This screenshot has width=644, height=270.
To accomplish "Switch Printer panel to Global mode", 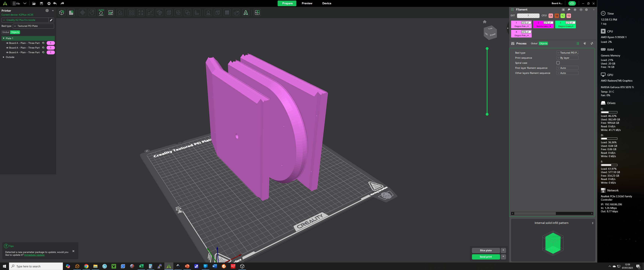I will (5, 32).
